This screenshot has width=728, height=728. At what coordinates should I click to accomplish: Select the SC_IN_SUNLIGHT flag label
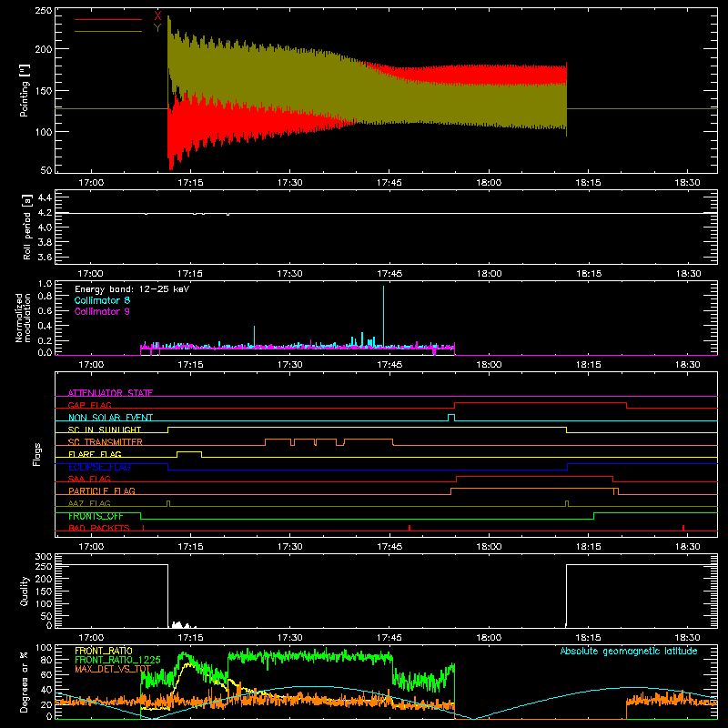click(x=105, y=430)
